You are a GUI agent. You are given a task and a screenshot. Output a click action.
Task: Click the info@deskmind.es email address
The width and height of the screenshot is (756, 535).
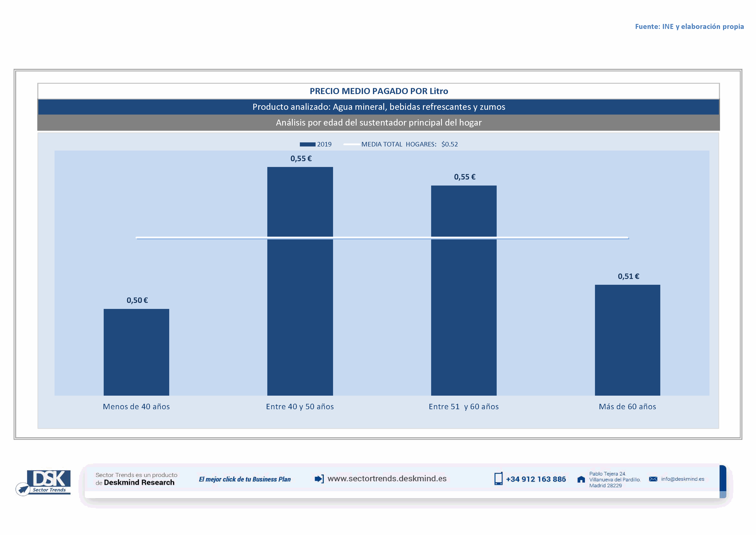682,479
